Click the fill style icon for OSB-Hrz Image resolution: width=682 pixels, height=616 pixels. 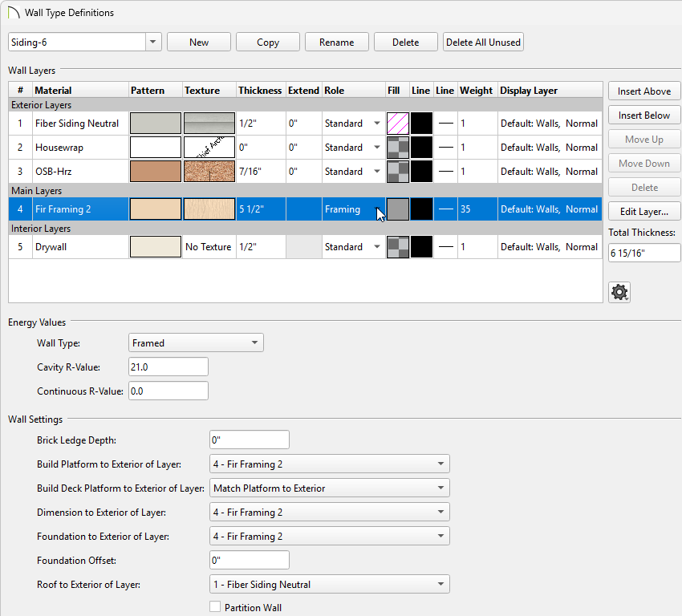pos(397,172)
